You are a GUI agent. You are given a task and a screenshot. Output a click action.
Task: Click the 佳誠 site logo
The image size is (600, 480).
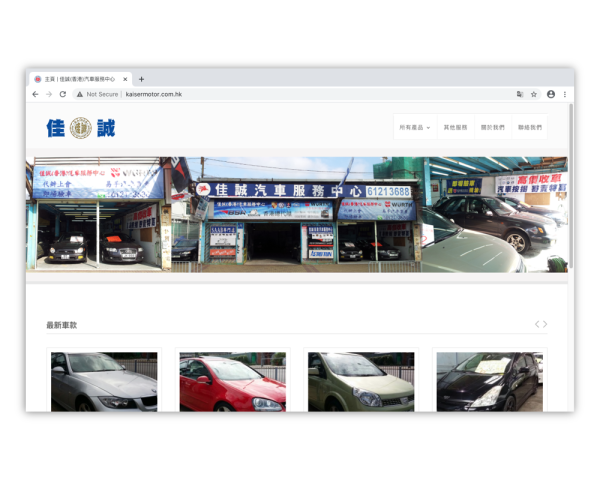pyautogui.click(x=81, y=128)
